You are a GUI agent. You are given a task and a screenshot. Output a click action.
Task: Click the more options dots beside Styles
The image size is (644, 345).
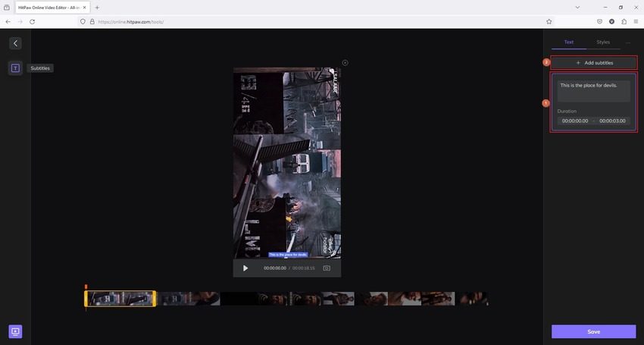click(627, 42)
